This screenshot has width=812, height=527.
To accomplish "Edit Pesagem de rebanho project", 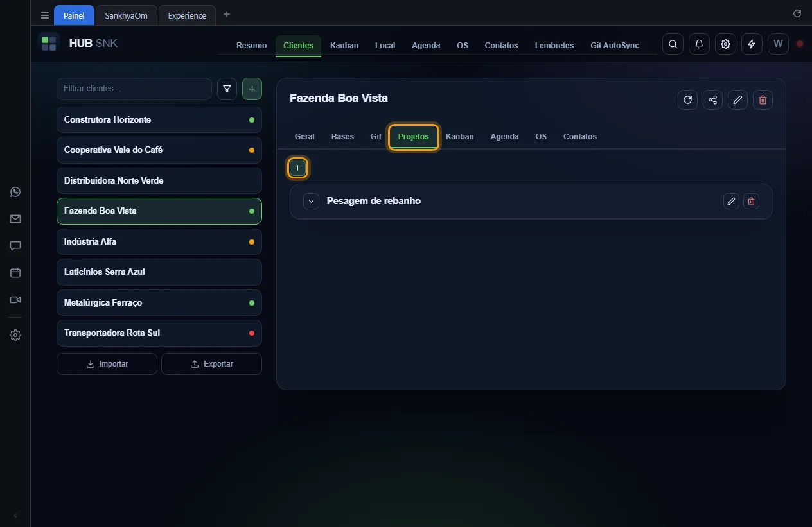I will 731,202.
